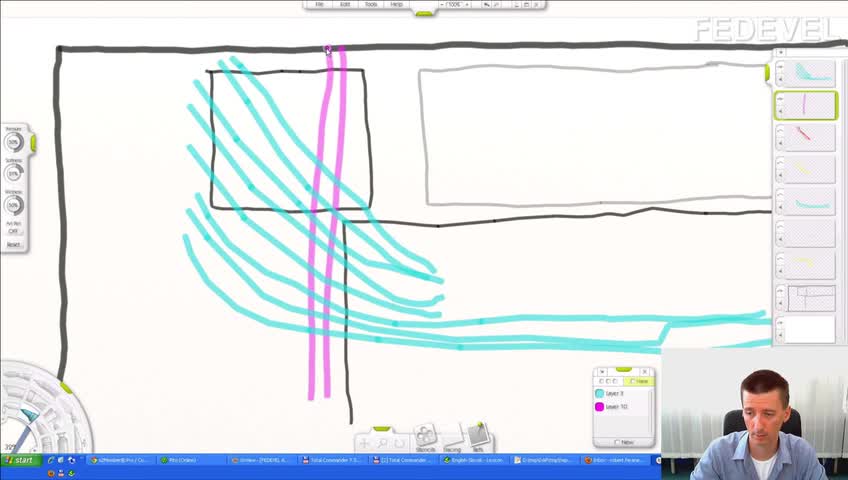The image size is (848, 480).
Task: Open the Help menu
Action: [396, 4]
